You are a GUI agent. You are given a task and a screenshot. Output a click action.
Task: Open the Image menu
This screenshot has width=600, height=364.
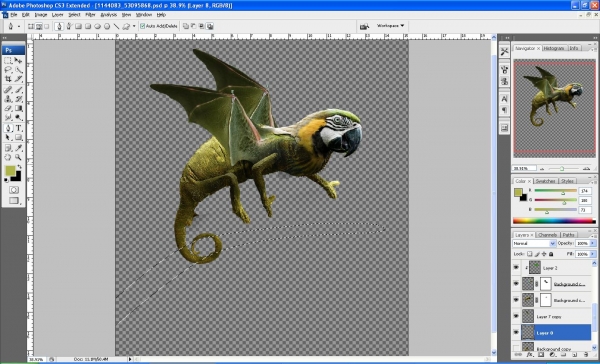point(41,15)
